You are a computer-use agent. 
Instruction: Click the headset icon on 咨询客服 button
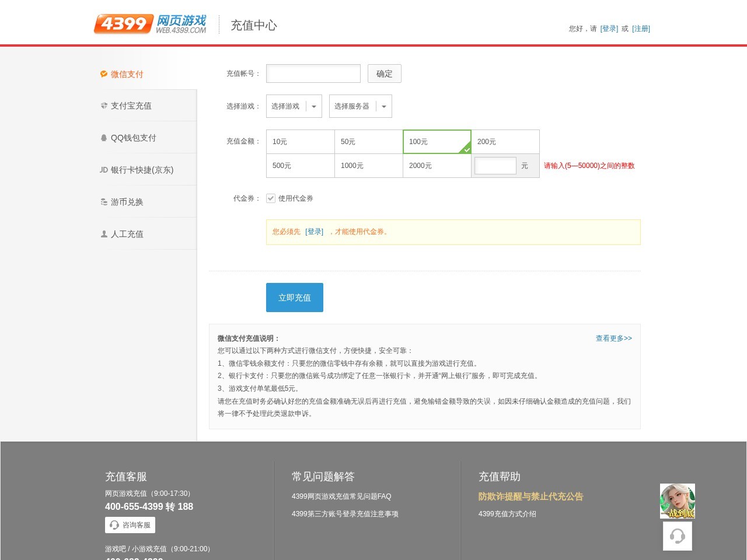click(x=114, y=524)
